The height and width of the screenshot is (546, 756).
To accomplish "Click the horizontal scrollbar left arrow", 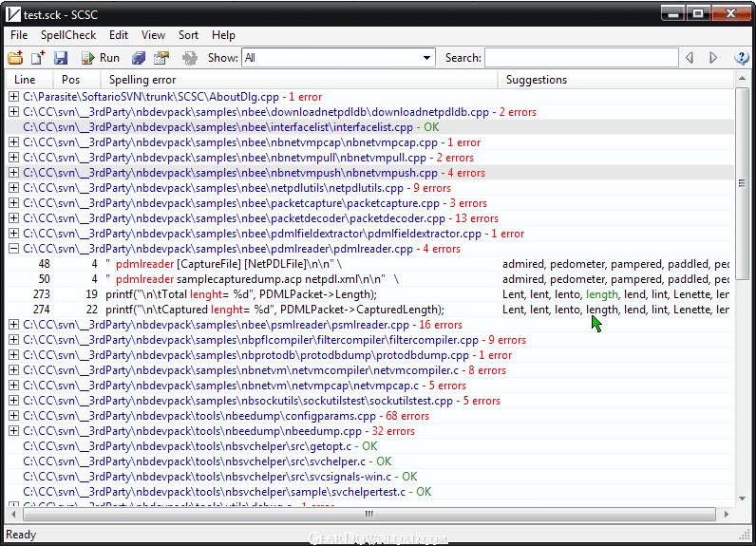I will (13, 515).
